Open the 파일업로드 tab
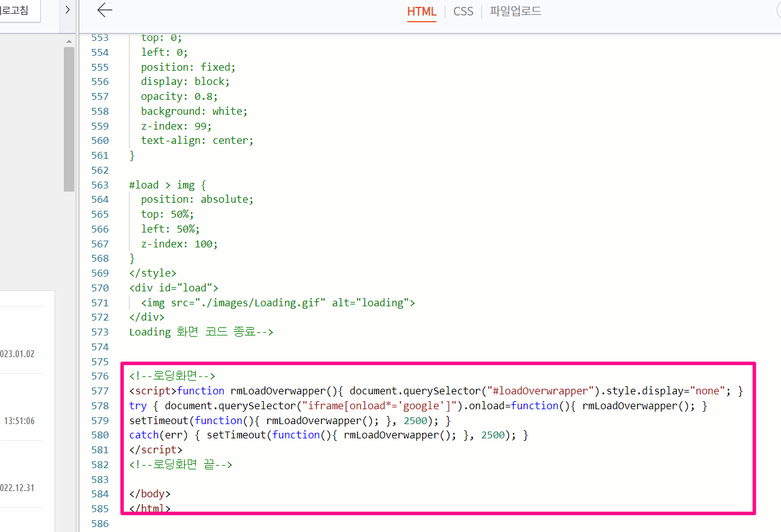The width and height of the screenshot is (781, 532). [x=515, y=11]
